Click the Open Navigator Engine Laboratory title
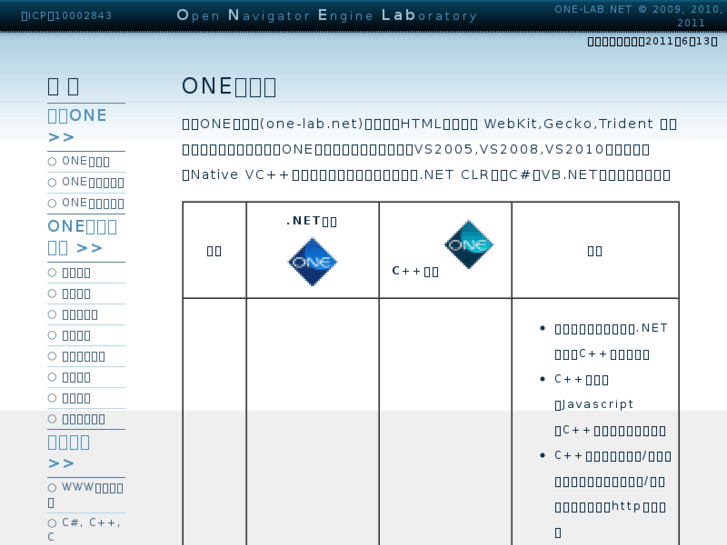 point(327,16)
